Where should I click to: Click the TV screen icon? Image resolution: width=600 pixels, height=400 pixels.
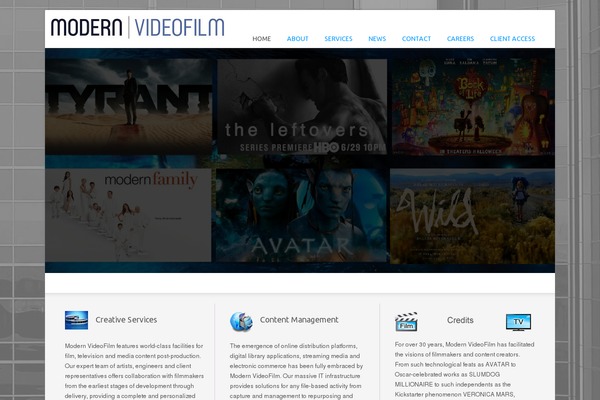tap(518, 322)
